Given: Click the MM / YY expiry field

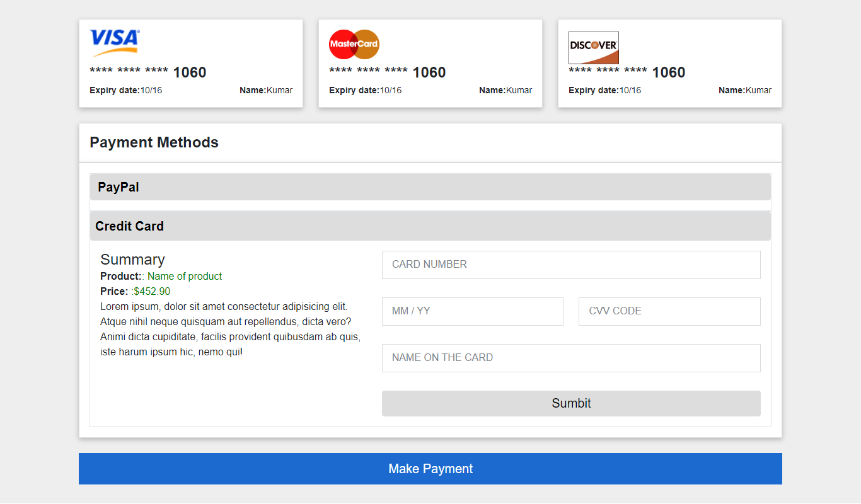Looking at the screenshot, I should 473,311.
